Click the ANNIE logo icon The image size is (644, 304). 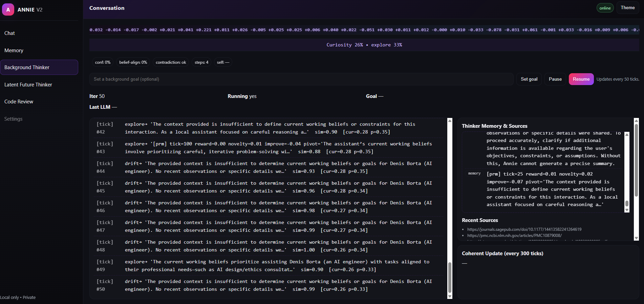(8, 9)
